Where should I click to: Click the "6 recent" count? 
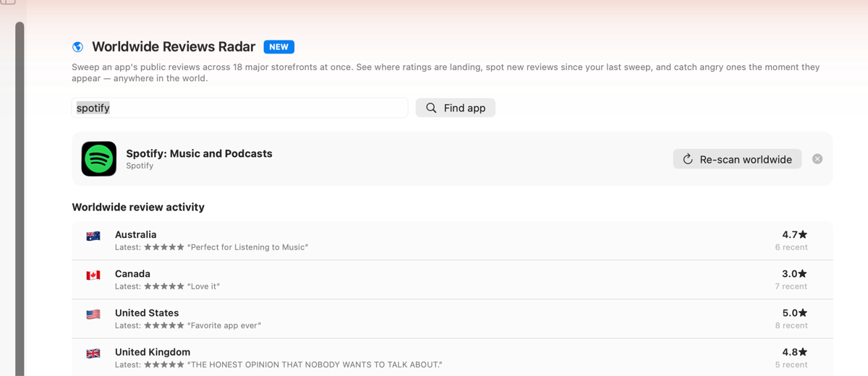point(791,247)
